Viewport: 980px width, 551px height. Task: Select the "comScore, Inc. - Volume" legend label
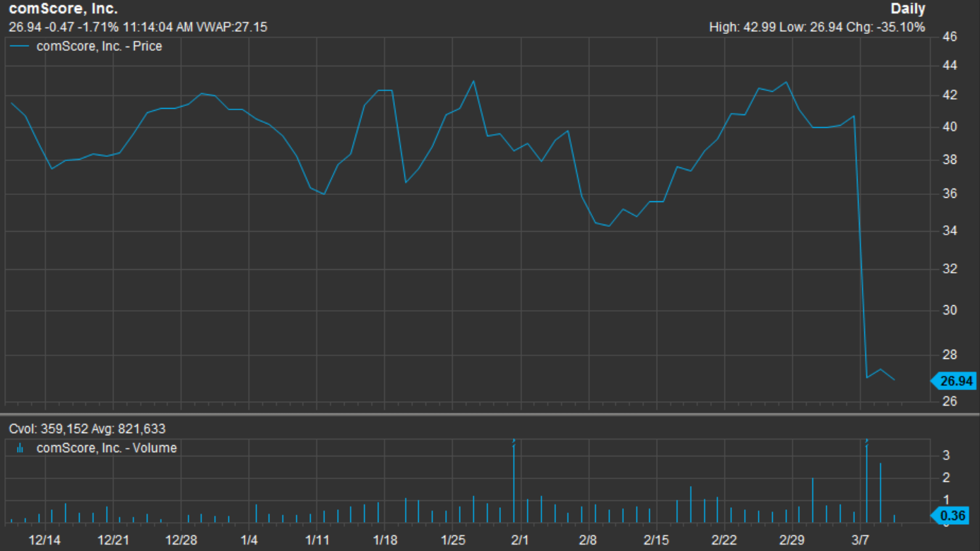coord(107,449)
